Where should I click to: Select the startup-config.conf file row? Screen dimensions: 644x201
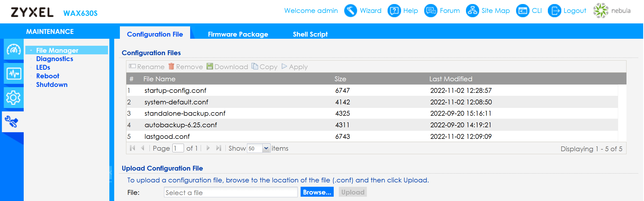point(175,90)
